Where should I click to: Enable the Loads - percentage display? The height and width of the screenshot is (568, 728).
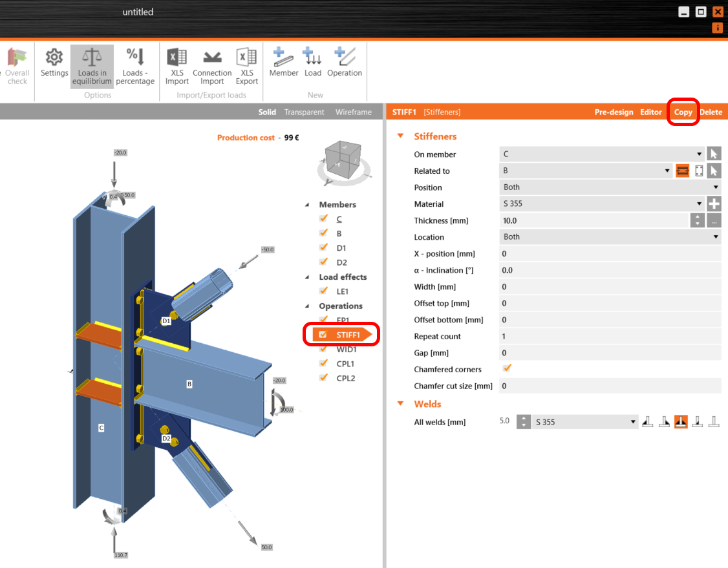point(135,65)
